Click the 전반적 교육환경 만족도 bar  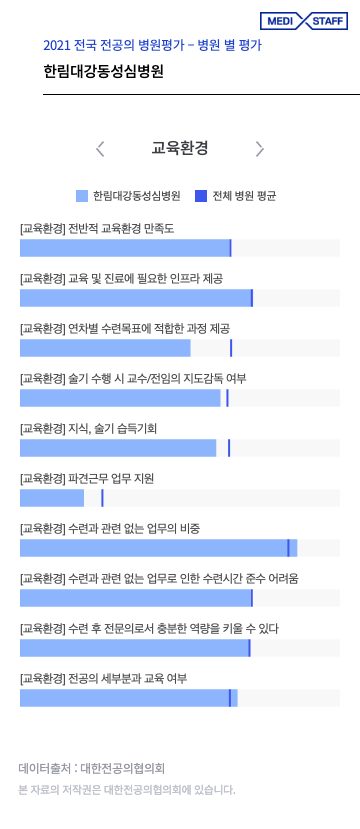[180, 248]
